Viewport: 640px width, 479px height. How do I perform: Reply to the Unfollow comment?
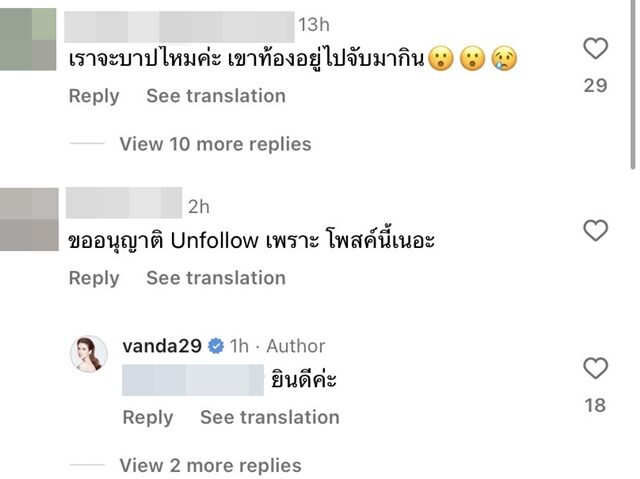coord(94,278)
